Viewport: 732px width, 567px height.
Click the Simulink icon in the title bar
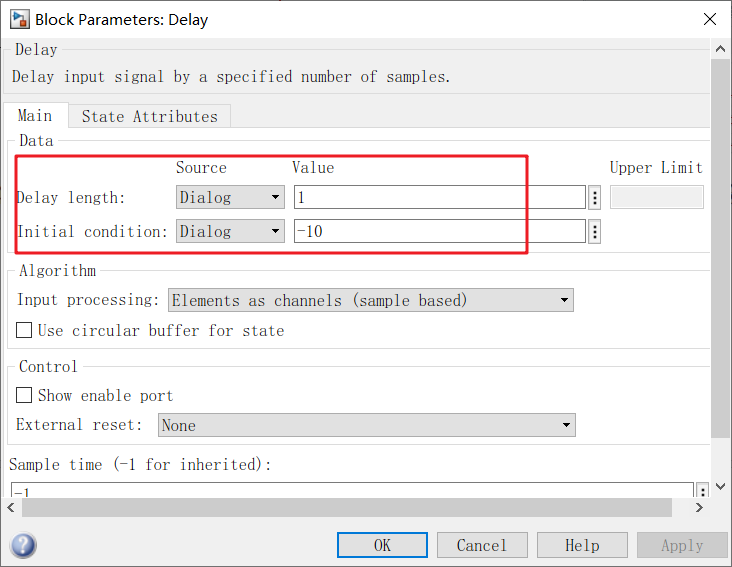tap(18, 19)
